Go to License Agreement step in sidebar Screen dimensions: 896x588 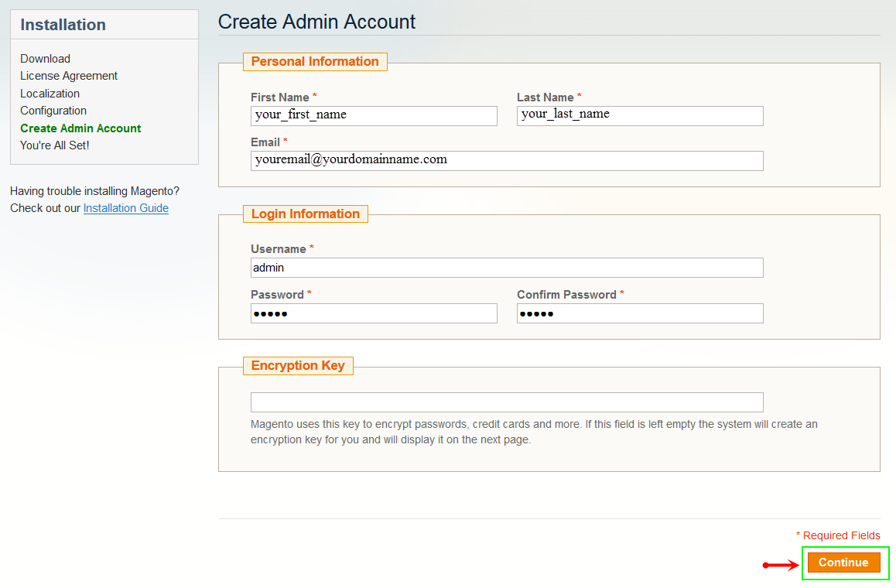coord(69,76)
